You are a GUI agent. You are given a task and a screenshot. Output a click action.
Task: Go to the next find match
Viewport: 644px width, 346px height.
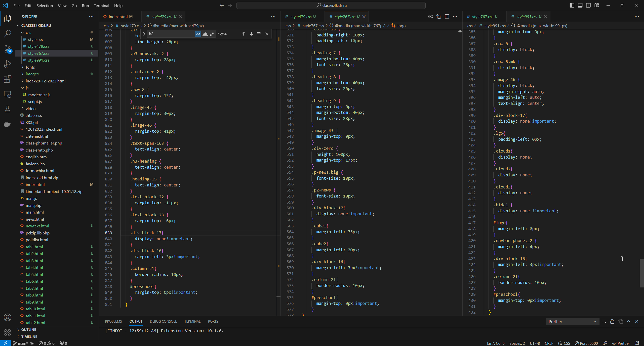click(251, 34)
